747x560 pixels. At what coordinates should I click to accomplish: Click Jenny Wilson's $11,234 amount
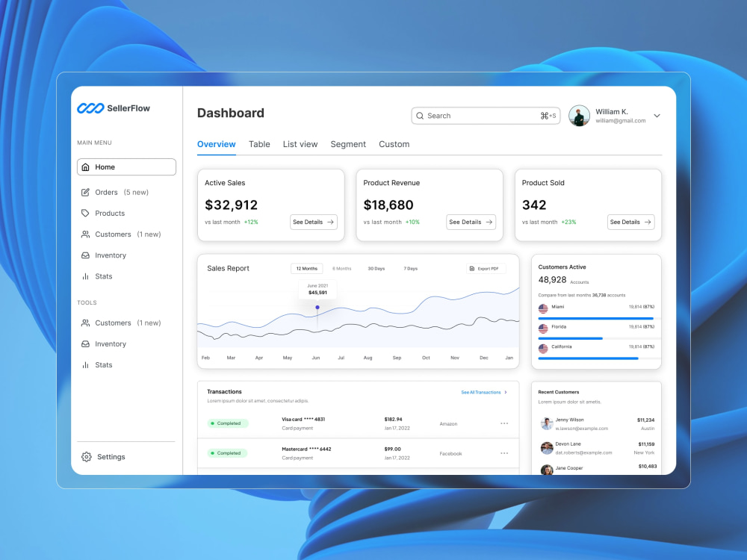click(645, 420)
